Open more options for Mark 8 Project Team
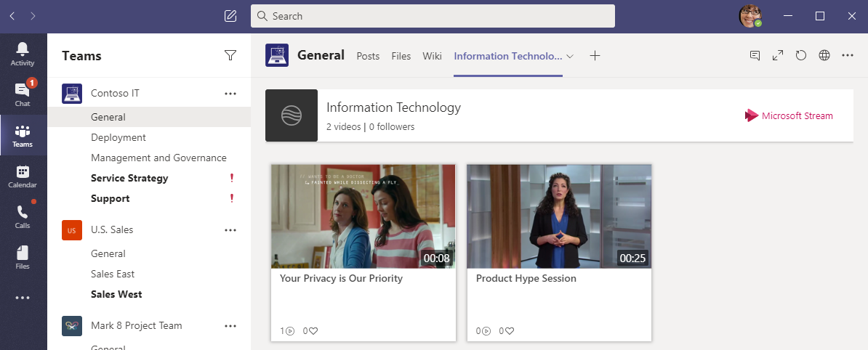The image size is (868, 350). tap(230, 325)
